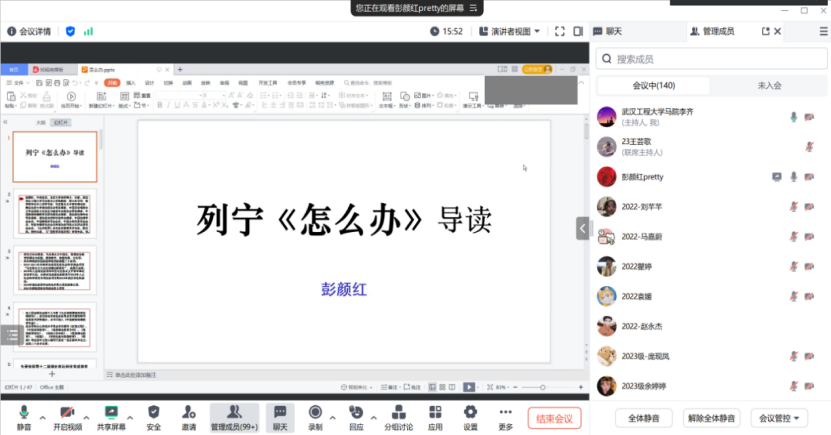831x435 pixels.
Task: Switch to the 未入会 tab
Action: tap(769, 86)
